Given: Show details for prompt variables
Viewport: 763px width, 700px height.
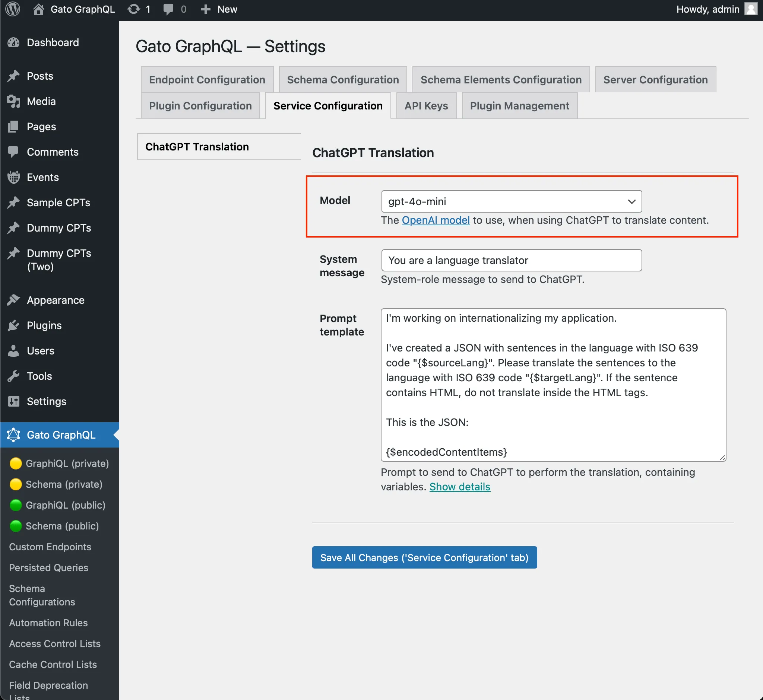Looking at the screenshot, I should pos(459,487).
